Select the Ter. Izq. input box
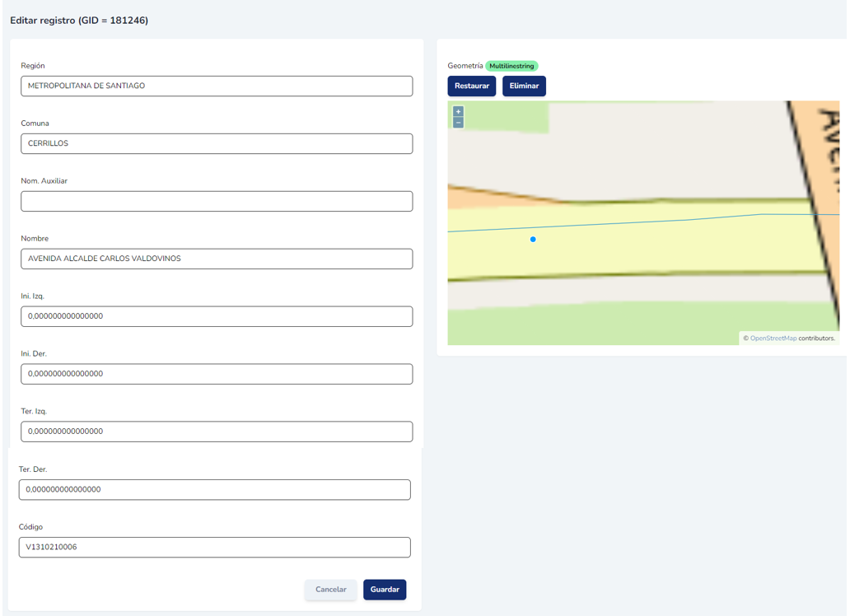This screenshot has width=850, height=616. pyautogui.click(x=217, y=432)
